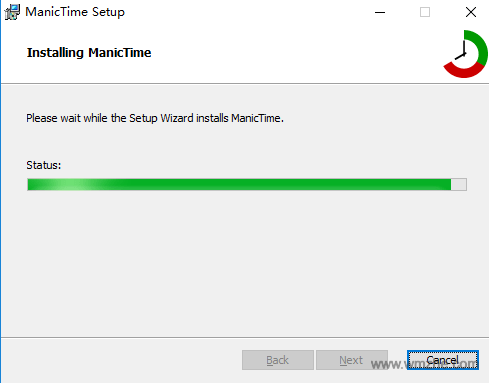Click the Please wait while Setup Wizard text
The width and height of the screenshot is (489, 383).
point(155,118)
